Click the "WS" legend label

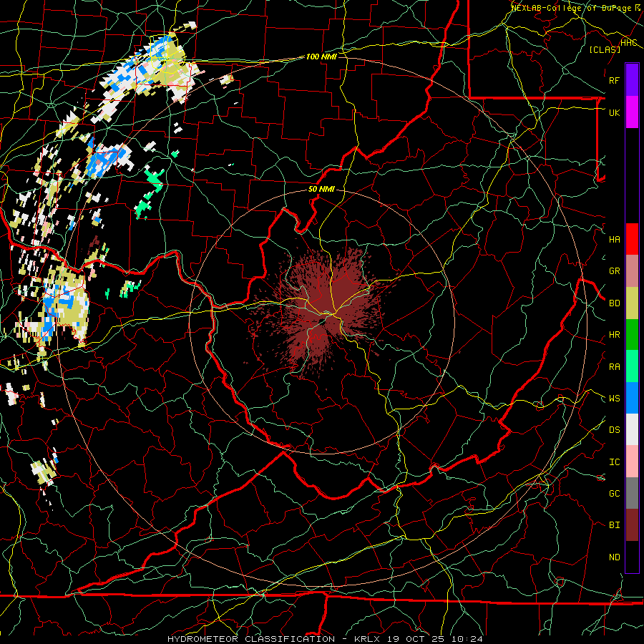pos(614,399)
